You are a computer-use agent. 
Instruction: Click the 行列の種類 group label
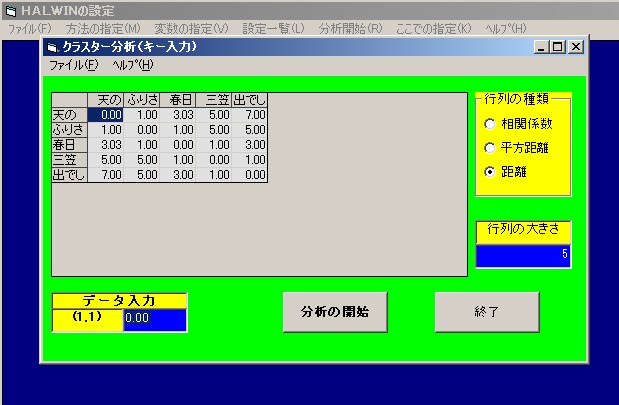click(x=516, y=98)
